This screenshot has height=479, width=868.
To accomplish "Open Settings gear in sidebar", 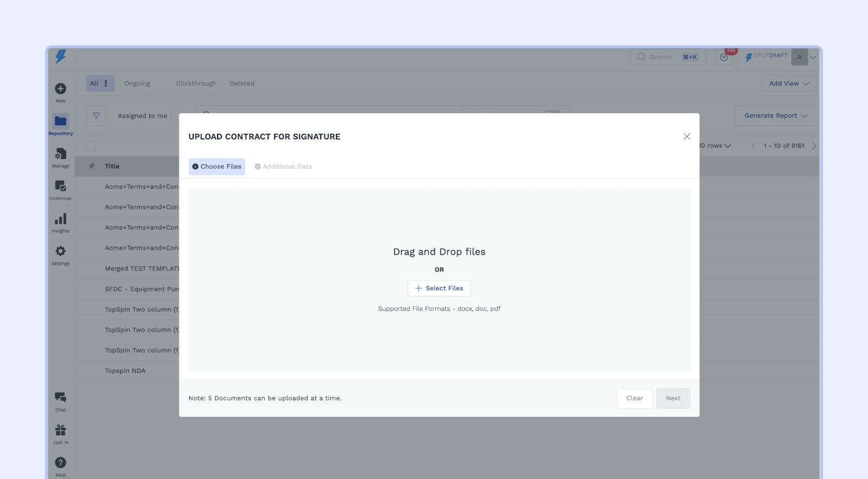I will (x=61, y=252).
